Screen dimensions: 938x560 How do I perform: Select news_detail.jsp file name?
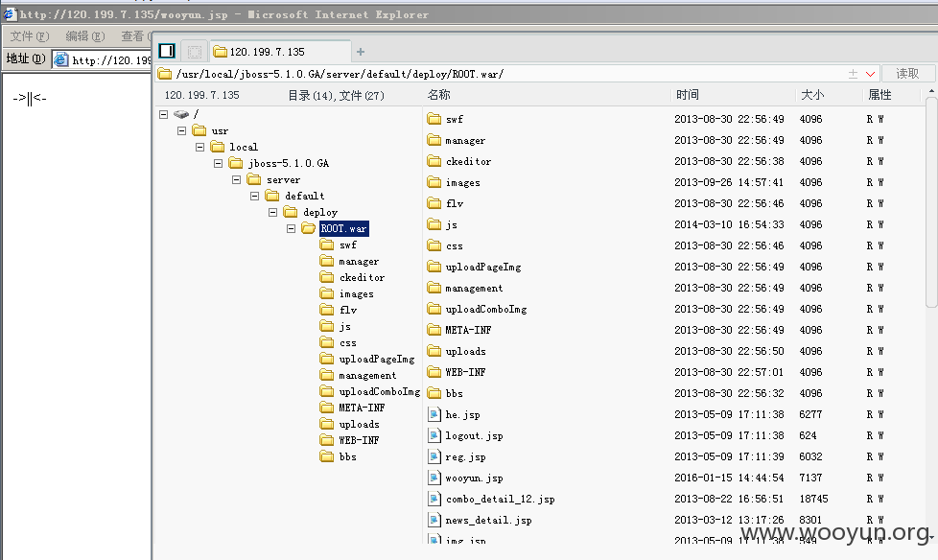tap(489, 520)
